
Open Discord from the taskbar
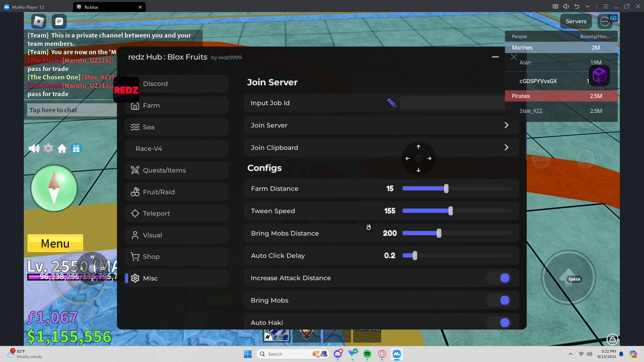coord(338,354)
